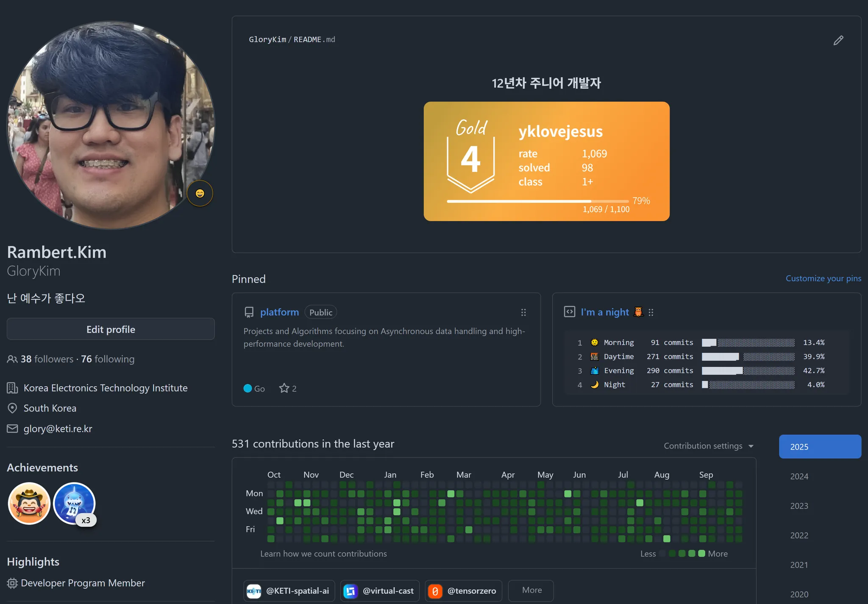Open Customize your pins link
The height and width of the screenshot is (604, 868).
823,278
